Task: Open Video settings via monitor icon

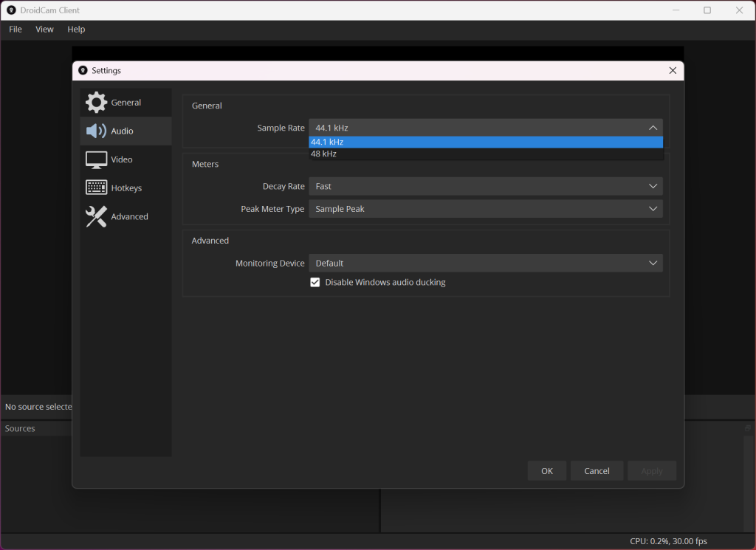Action: point(96,159)
